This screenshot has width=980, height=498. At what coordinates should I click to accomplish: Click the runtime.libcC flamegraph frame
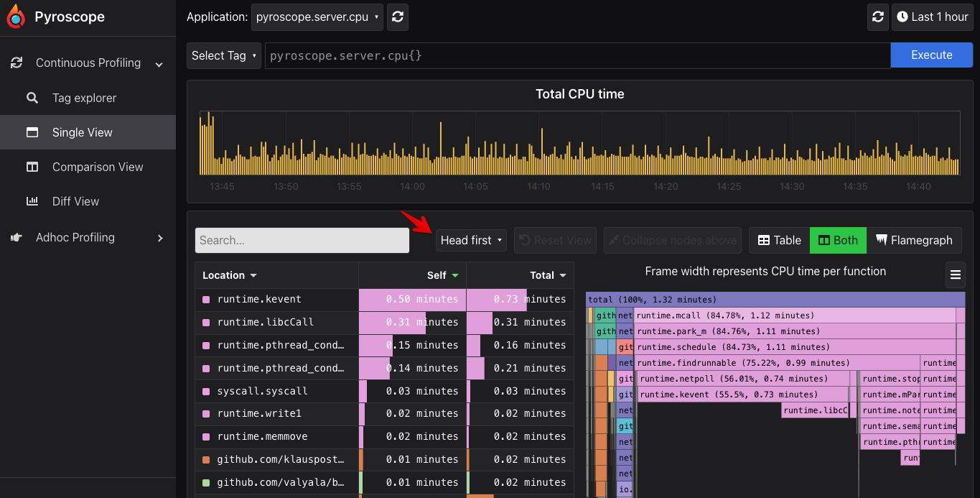pyautogui.click(x=815, y=410)
